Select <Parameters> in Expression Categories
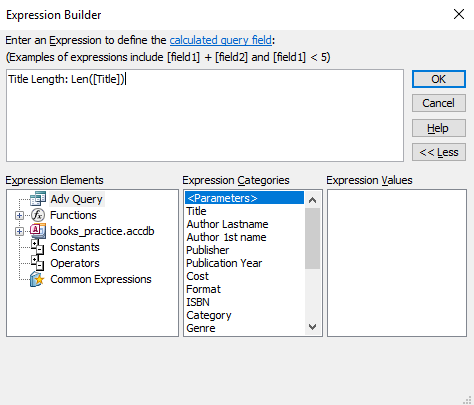Viewport: 474px width, 405px height. [244, 198]
